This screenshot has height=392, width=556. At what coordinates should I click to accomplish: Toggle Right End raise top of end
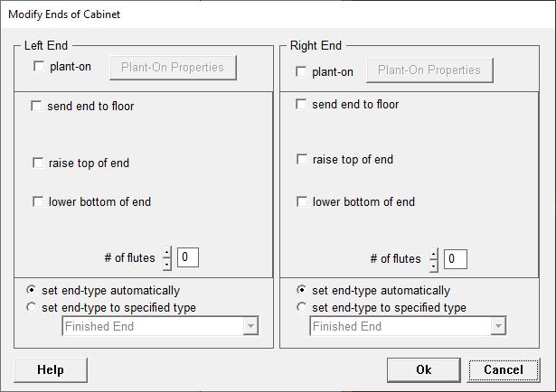(x=302, y=160)
